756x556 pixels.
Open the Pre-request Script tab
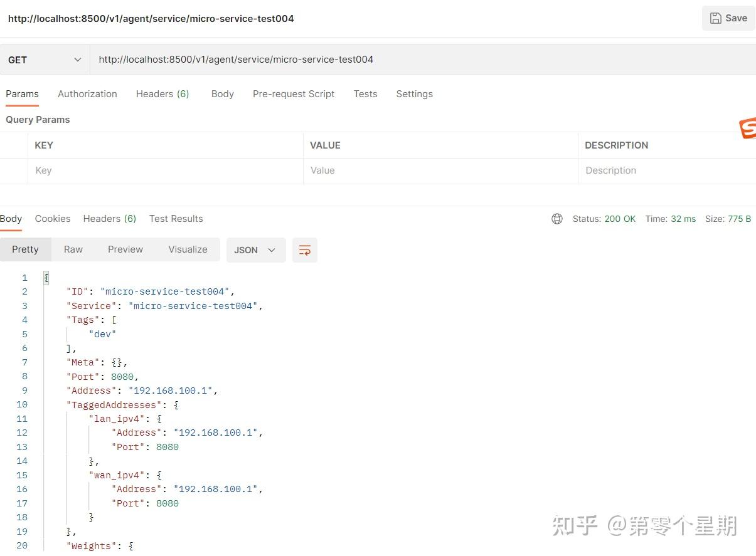[x=294, y=94]
